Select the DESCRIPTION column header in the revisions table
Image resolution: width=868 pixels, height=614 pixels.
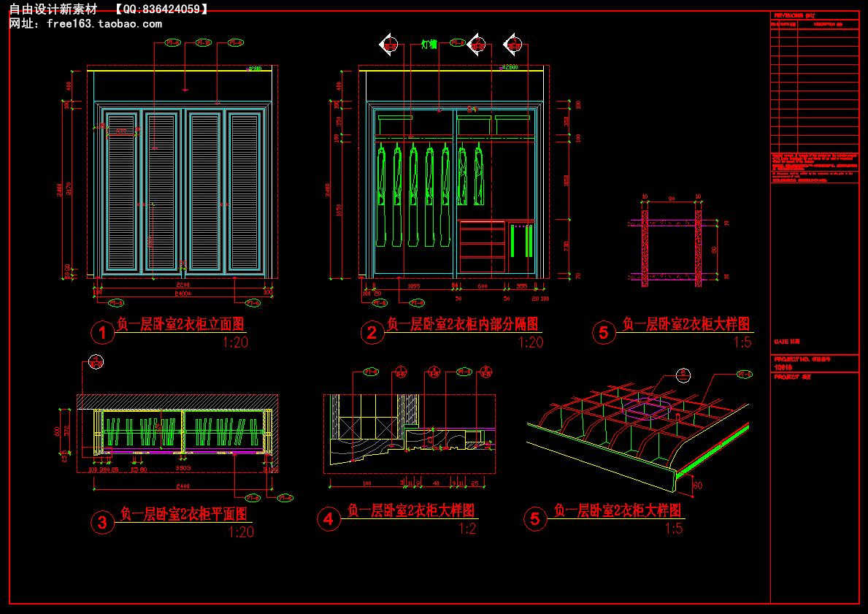point(828,24)
